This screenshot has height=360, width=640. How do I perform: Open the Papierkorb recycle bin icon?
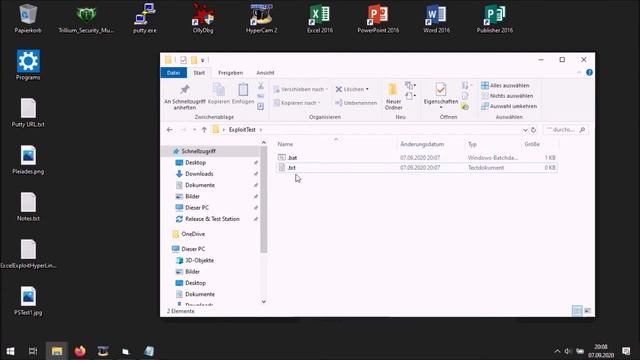28,18
